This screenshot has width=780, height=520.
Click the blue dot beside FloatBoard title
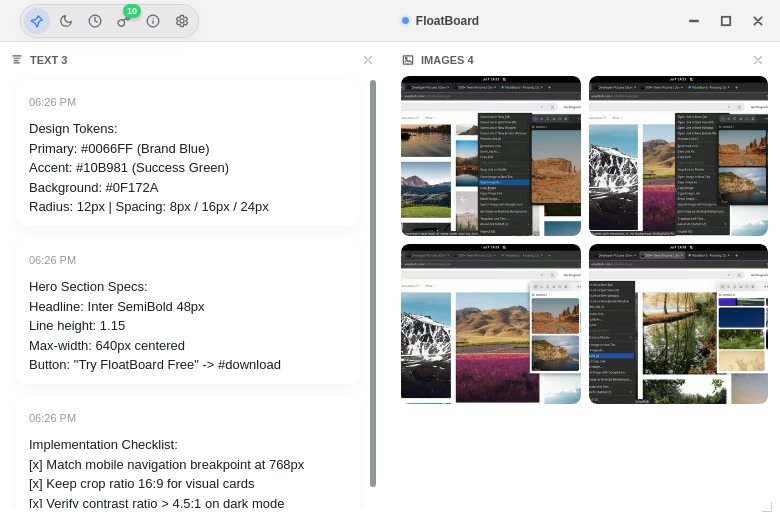tap(405, 20)
